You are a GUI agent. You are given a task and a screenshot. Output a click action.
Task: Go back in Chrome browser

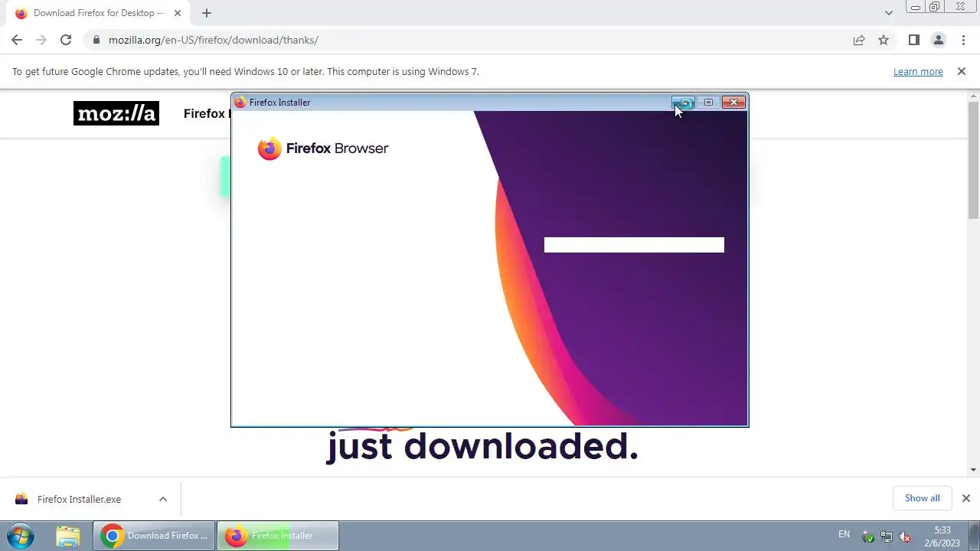pyautogui.click(x=17, y=40)
